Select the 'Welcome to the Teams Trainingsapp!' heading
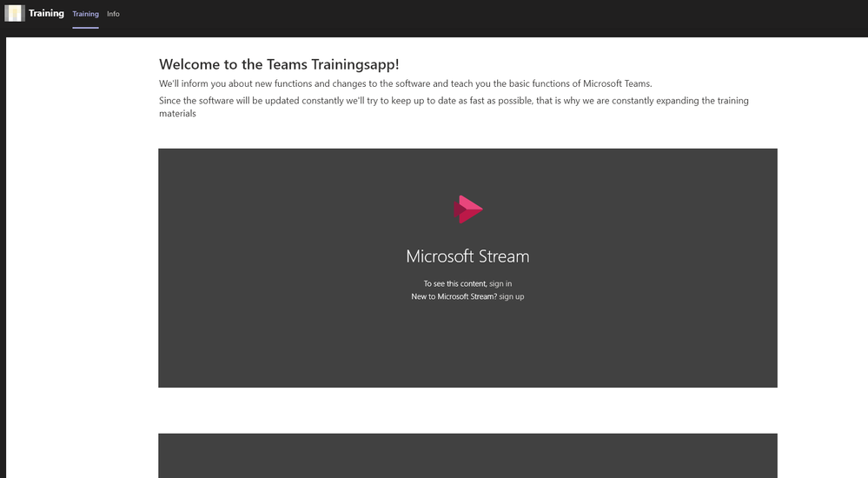868x478 pixels. pyautogui.click(x=279, y=64)
